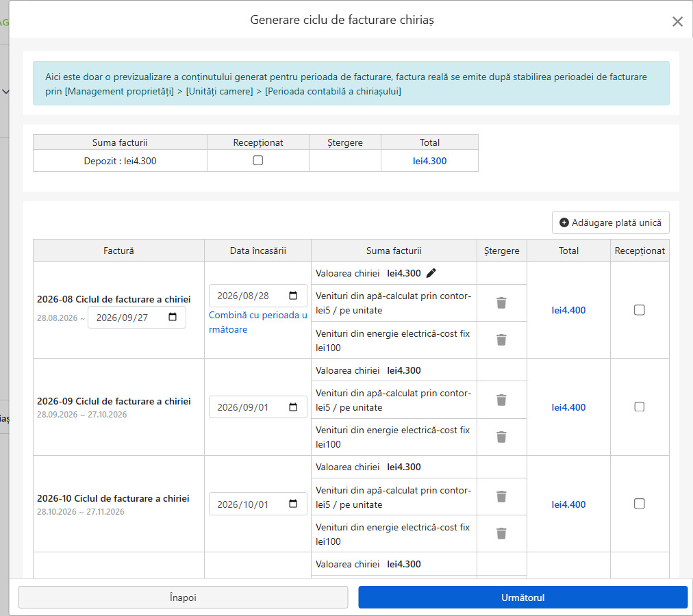Open calendar picker for 2026/10/01 collection date
Viewport: 693px width, 616px height.
point(293,504)
